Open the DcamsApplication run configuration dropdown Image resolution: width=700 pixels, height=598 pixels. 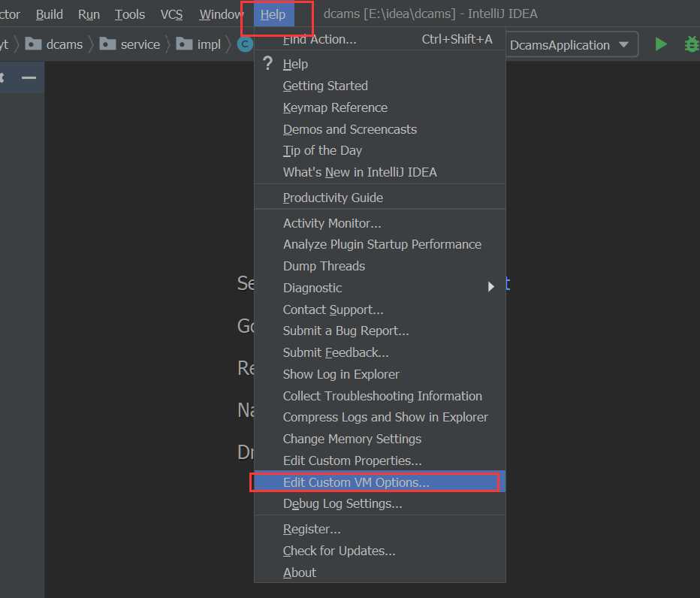click(569, 44)
